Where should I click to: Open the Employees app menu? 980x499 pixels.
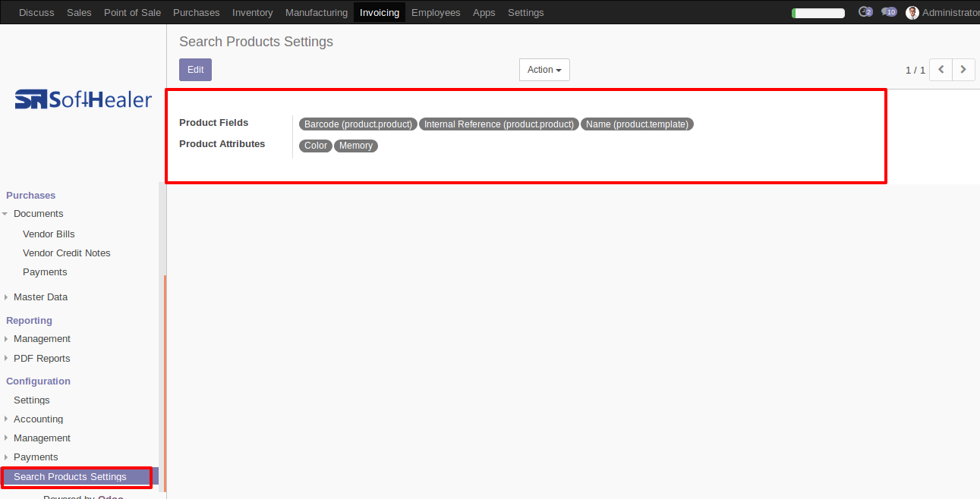[x=436, y=12]
